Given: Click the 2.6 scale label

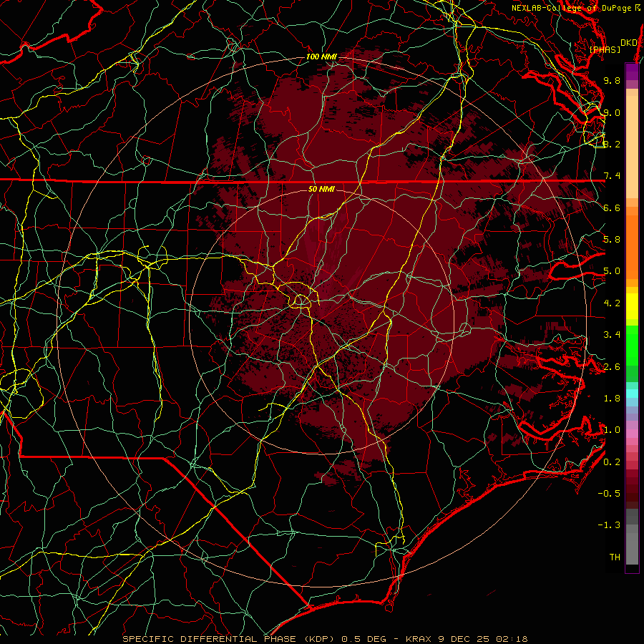Looking at the screenshot, I should pyautogui.click(x=612, y=367).
